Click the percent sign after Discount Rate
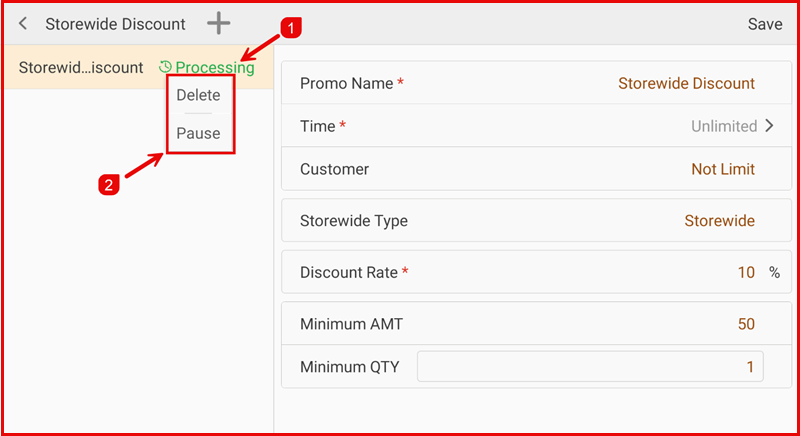 click(x=774, y=272)
